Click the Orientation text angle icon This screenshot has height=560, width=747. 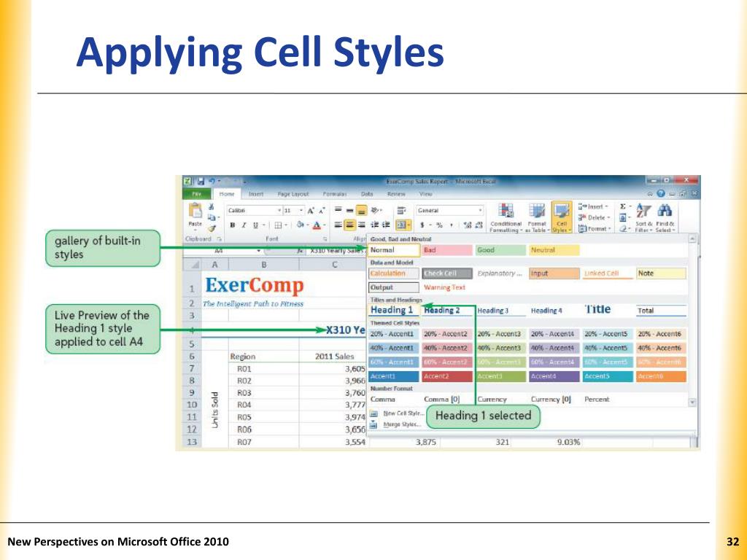click(x=376, y=210)
